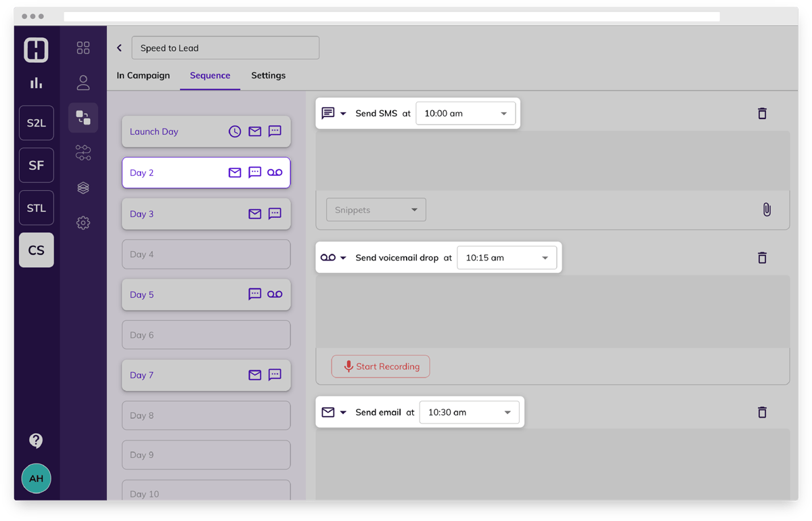This screenshot has width=812, height=521.
Task: Open the layers stack icon
Action: (83, 187)
